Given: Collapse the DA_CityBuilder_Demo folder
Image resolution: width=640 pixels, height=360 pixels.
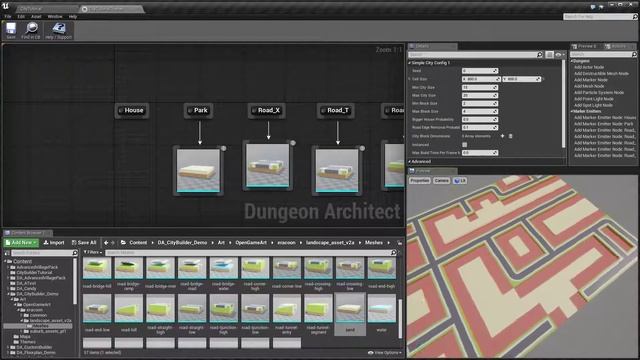Looking at the screenshot, I should click(x=9, y=294).
